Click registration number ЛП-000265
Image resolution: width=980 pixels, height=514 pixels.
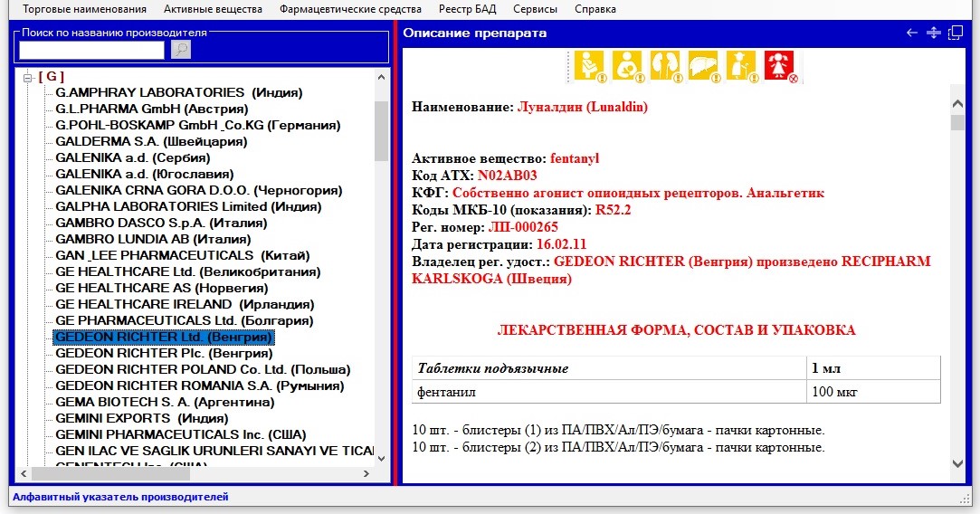523,227
